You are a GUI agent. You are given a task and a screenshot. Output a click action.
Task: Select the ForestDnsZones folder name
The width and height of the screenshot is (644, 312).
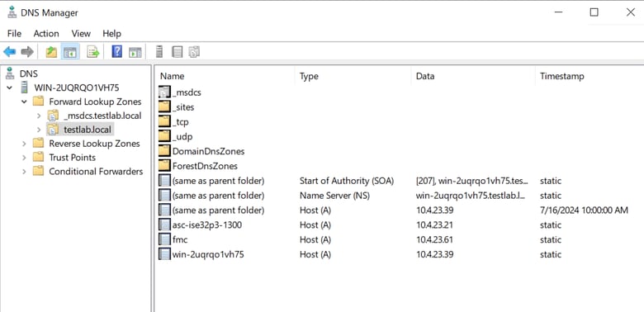pyautogui.click(x=205, y=166)
